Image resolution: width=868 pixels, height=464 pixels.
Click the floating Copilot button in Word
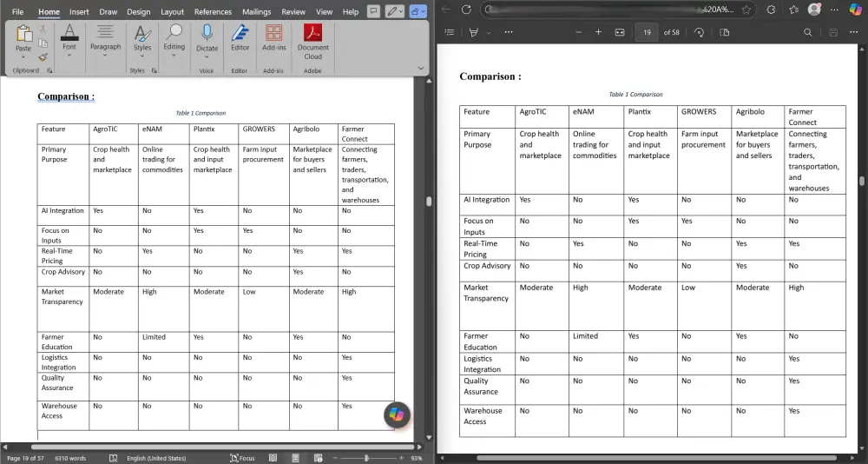(x=397, y=414)
